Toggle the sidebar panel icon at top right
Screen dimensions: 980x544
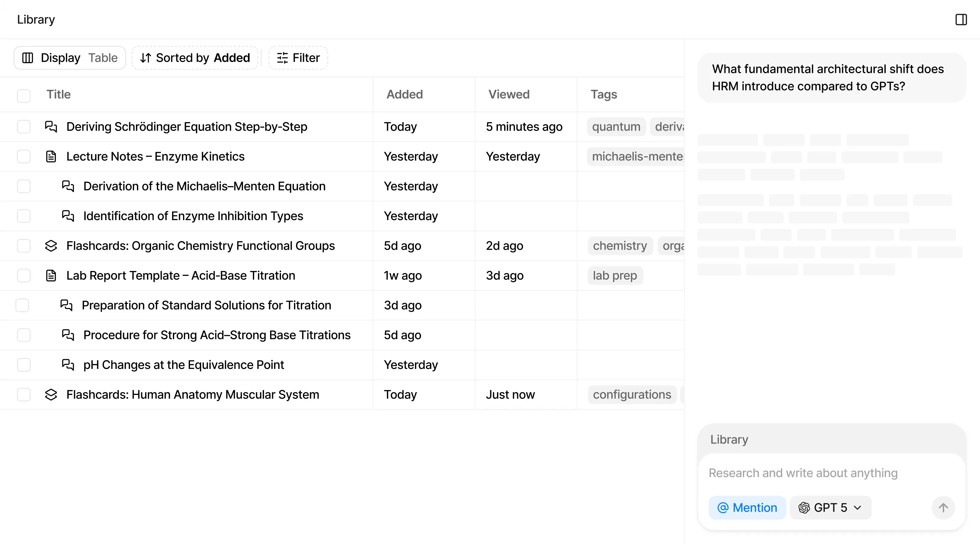[961, 19]
